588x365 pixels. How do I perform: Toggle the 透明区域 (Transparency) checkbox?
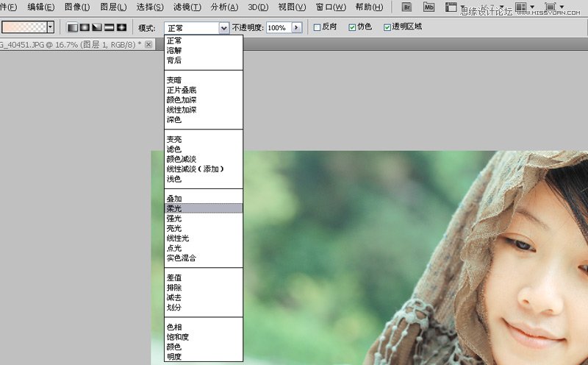387,27
